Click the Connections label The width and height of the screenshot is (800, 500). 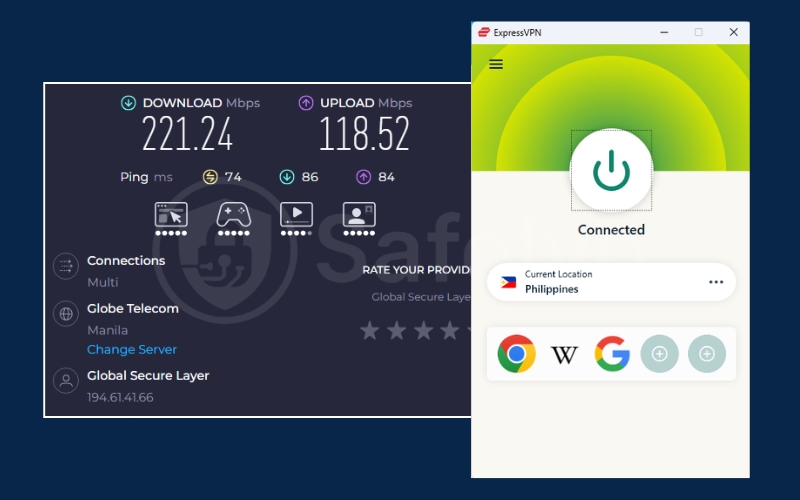tap(126, 261)
